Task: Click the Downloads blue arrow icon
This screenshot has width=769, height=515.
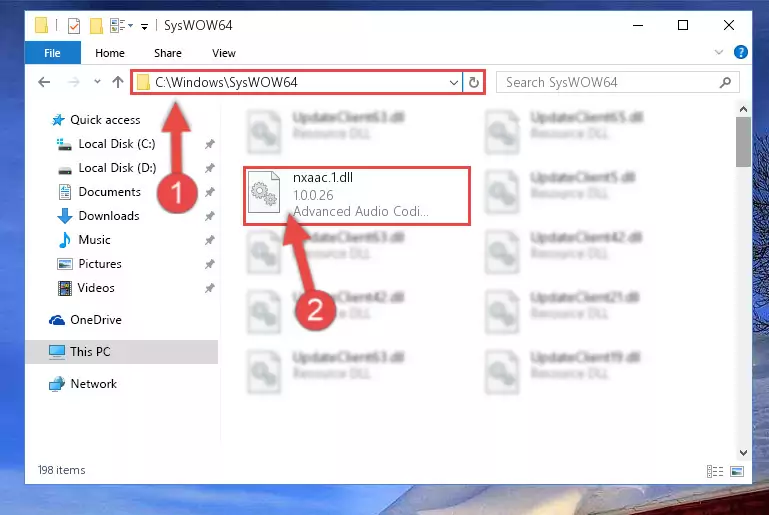Action: [65, 216]
